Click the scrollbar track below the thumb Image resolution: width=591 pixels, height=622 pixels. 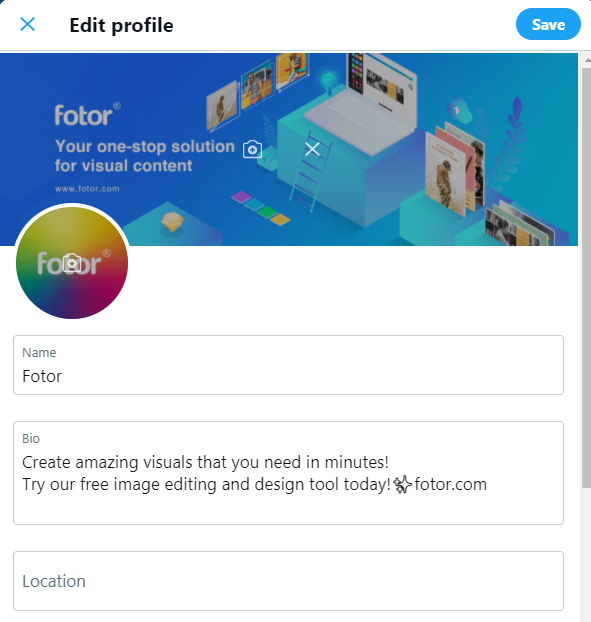tap(586, 555)
